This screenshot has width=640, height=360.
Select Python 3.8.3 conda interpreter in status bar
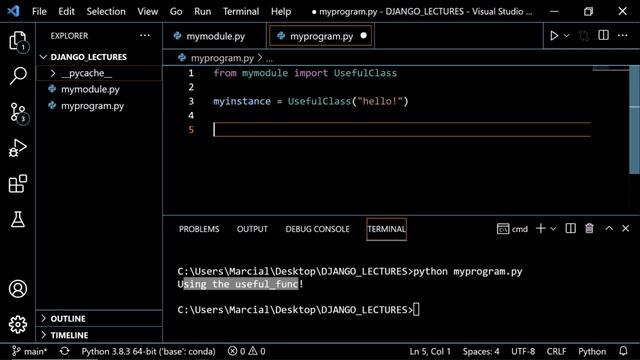tap(148, 351)
